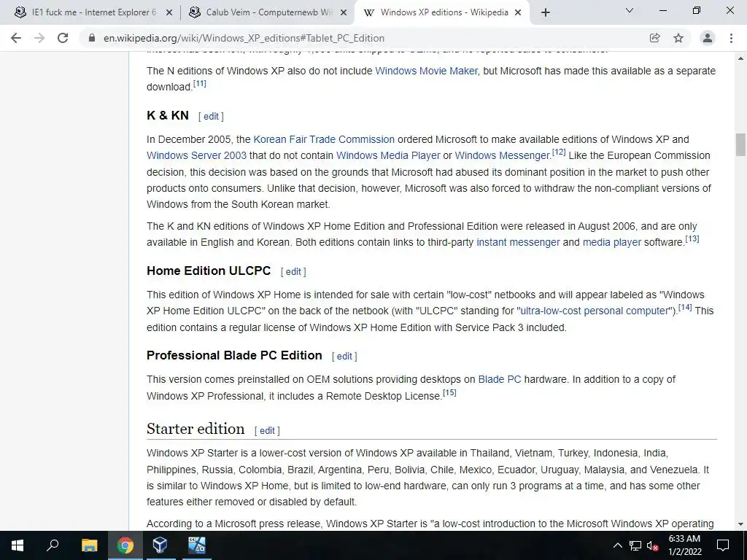
Task: Click scrollbar down arrow
Action: click(740, 524)
